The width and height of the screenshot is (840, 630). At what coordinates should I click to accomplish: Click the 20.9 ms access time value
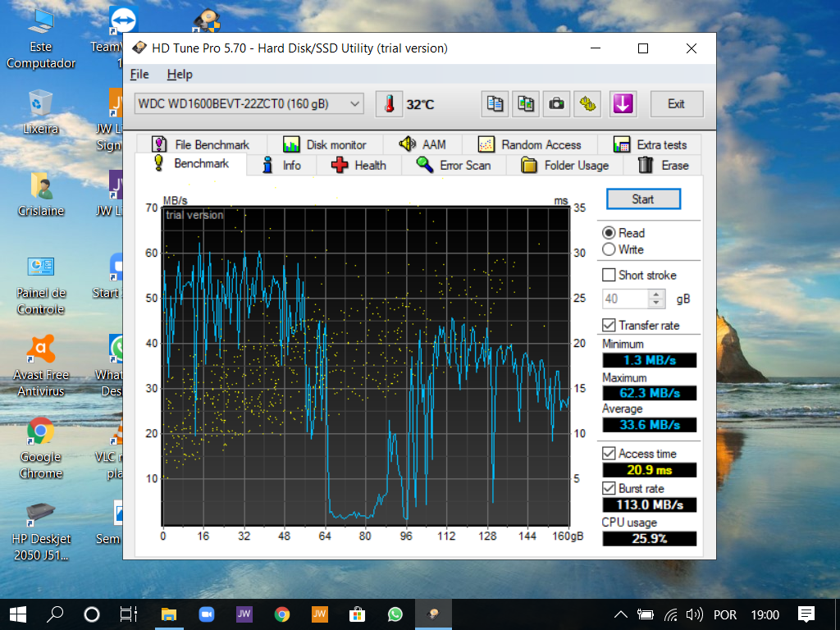650,470
